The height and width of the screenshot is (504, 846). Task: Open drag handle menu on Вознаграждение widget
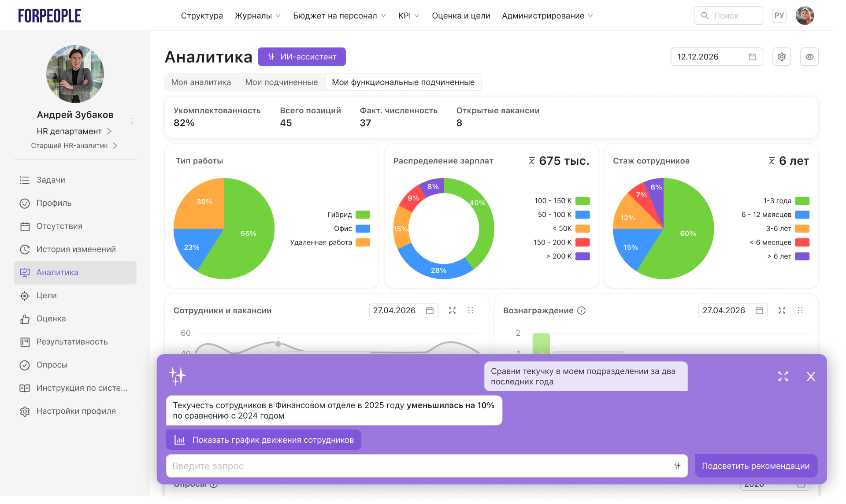[800, 311]
